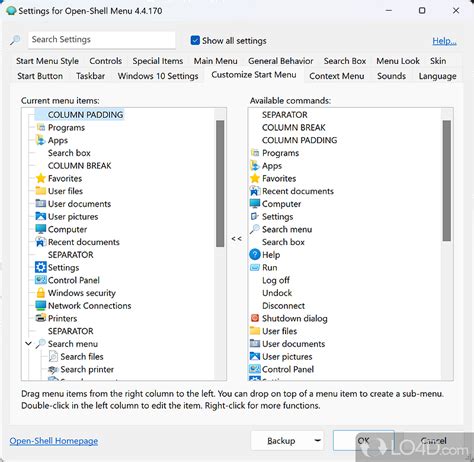Open the Search Box tab
This screenshot has width=474, height=462.
point(345,61)
